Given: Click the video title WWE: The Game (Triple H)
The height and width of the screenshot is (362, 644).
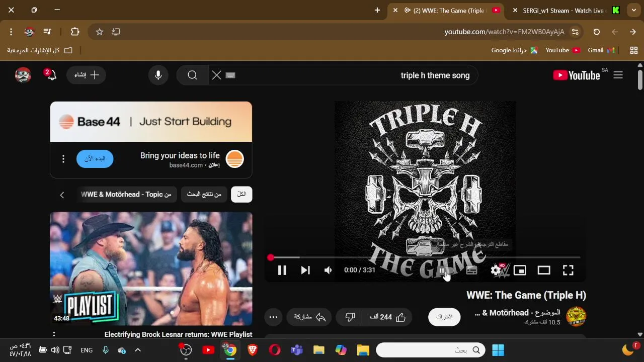Looking at the screenshot, I should (526, 295).
